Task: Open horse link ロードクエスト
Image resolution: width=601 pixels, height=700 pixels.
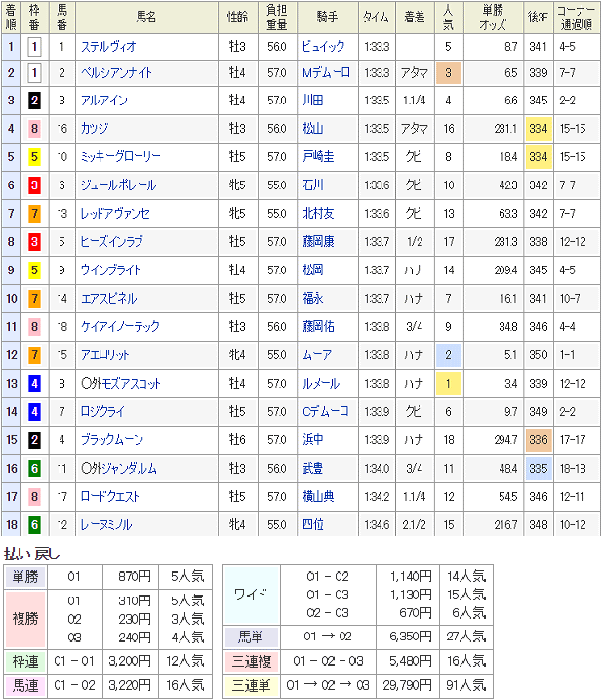Action: [110, 497]
